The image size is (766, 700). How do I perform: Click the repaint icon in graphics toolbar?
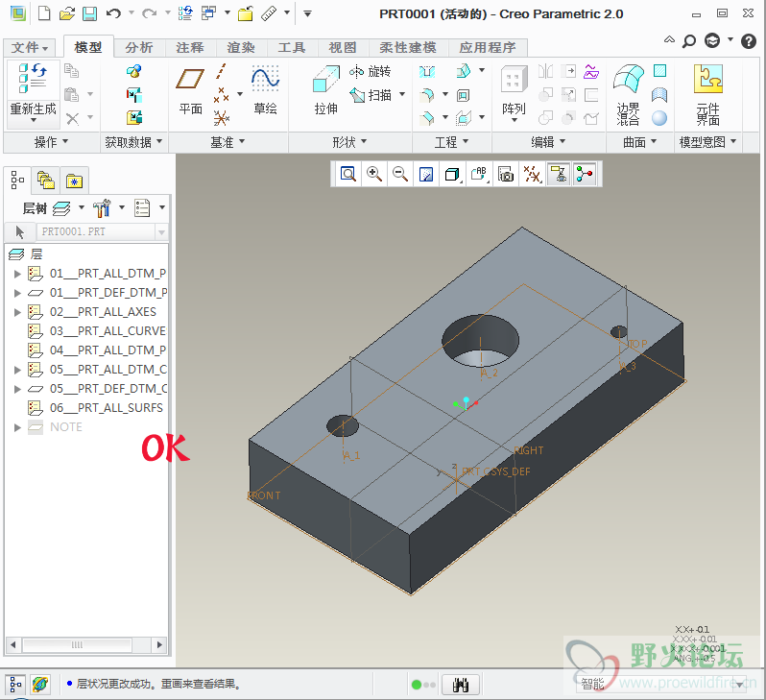tap(426, 174)
